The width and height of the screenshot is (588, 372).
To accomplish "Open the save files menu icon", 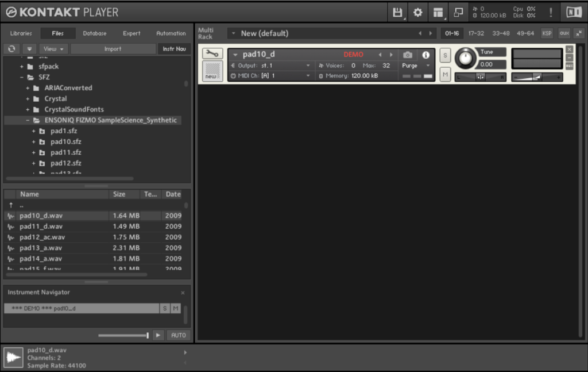I will [397, 13].
